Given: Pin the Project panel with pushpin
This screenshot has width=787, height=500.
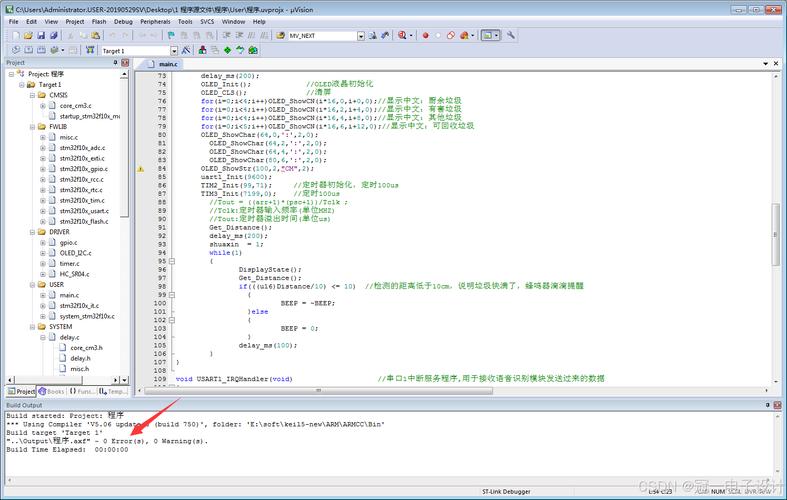Looking at the screenshot, I should pyautogui.click(x=113, y=62).
